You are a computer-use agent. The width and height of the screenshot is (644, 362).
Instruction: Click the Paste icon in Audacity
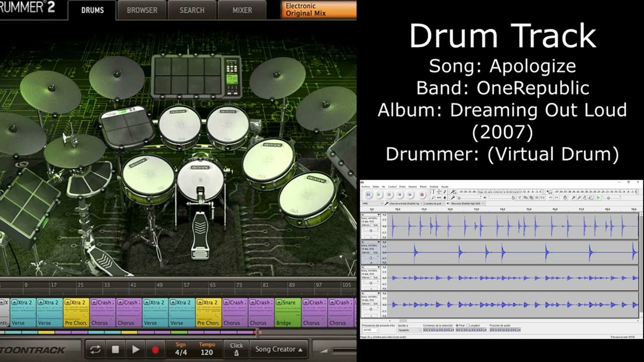531,197
